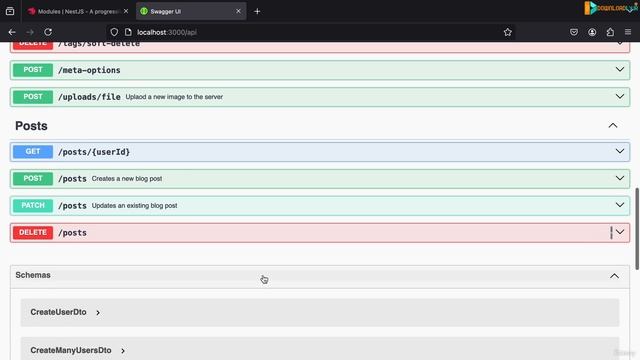This screenshot has width=640, height=360.
Task: Click the POST badge for creating a blog post
Action: (x=33, y=178)
